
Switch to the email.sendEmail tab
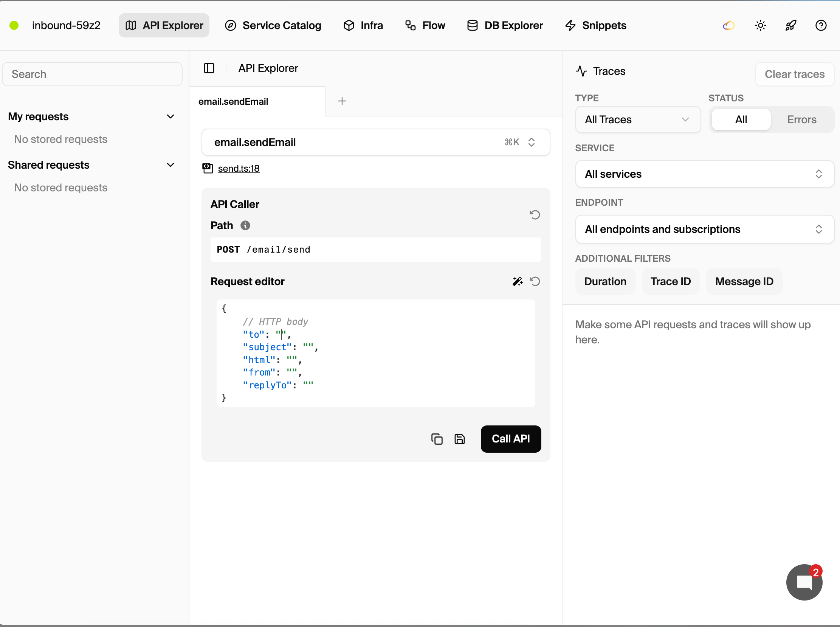[x=233, y=101]
